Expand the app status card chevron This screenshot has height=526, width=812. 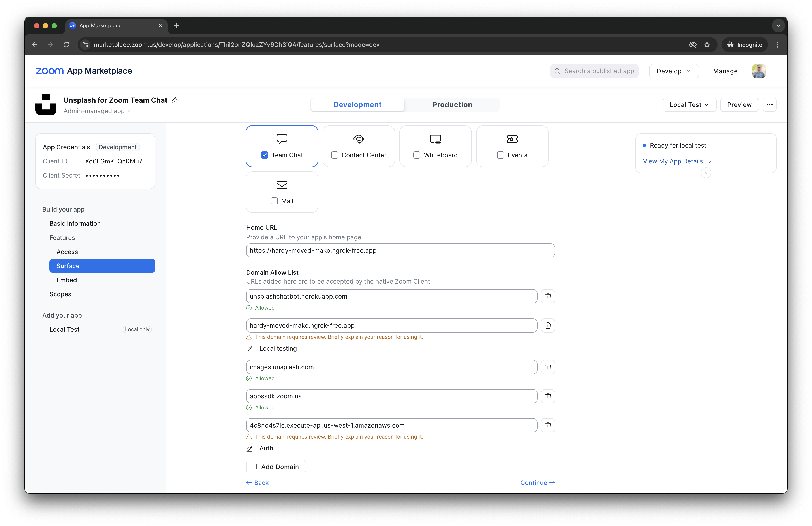(x=706, y=173)
